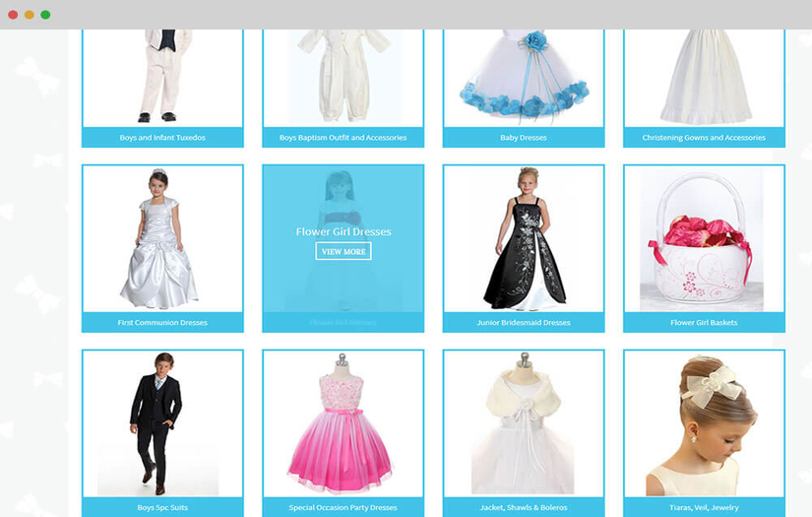812x517 pixels.
Task: Click the VIEW MORE button on Flower Girl Dresses
Action: click(x=344, y=251)
